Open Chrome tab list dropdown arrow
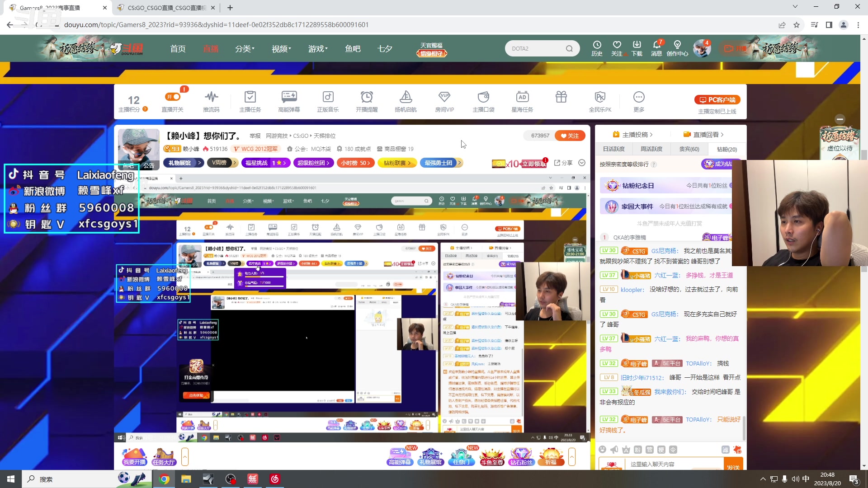 click(795, 7)
